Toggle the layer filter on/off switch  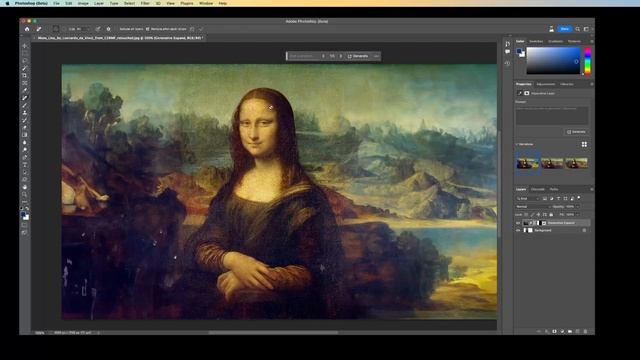579,198
